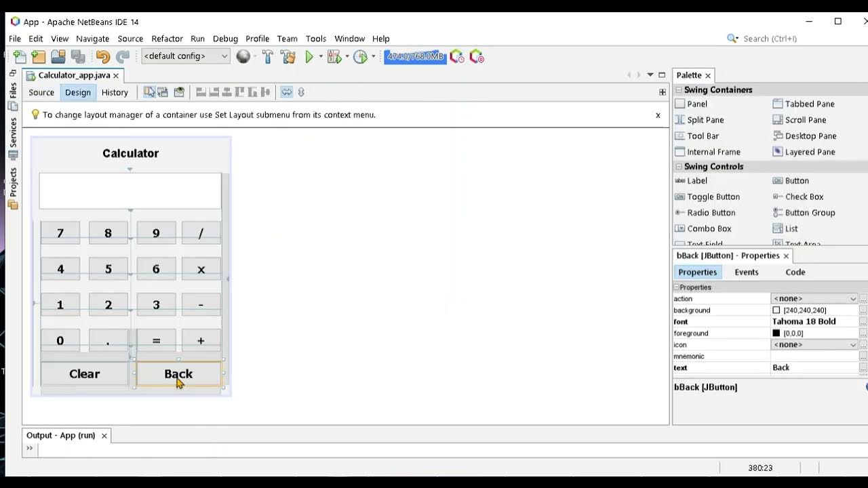Select the divide button in calculator design

click(x=201, y=233)
